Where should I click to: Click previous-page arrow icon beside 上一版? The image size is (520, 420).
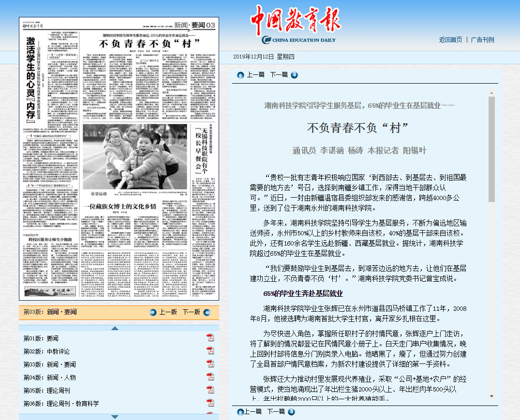click(153, 312)
